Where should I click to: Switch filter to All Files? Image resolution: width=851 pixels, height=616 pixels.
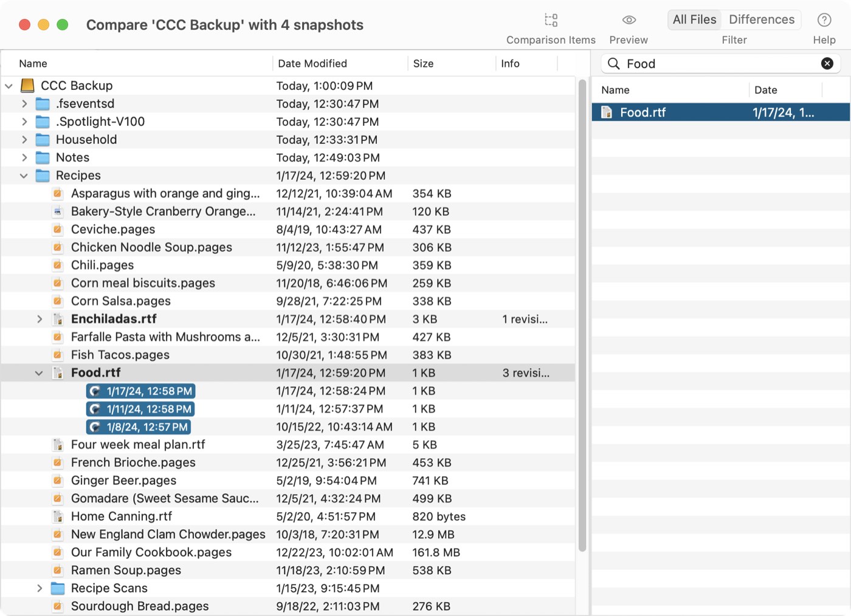pyautogui.click(x=694, y=19)
